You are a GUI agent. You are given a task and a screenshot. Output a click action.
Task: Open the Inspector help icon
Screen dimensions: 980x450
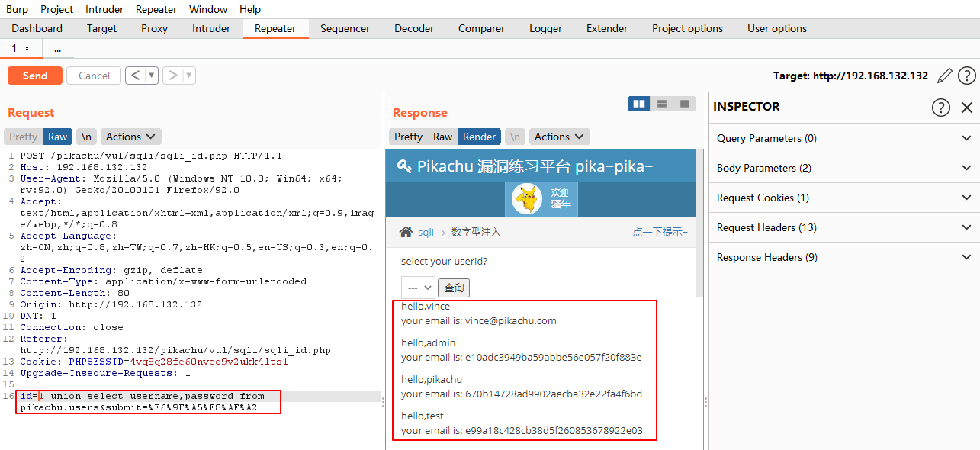pos(941,107)
